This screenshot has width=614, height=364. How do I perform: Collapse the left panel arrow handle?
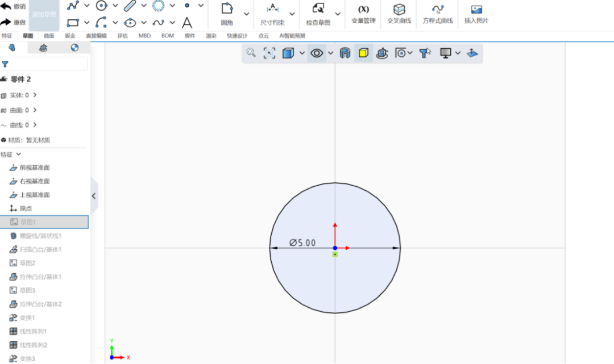pos(94,196)
